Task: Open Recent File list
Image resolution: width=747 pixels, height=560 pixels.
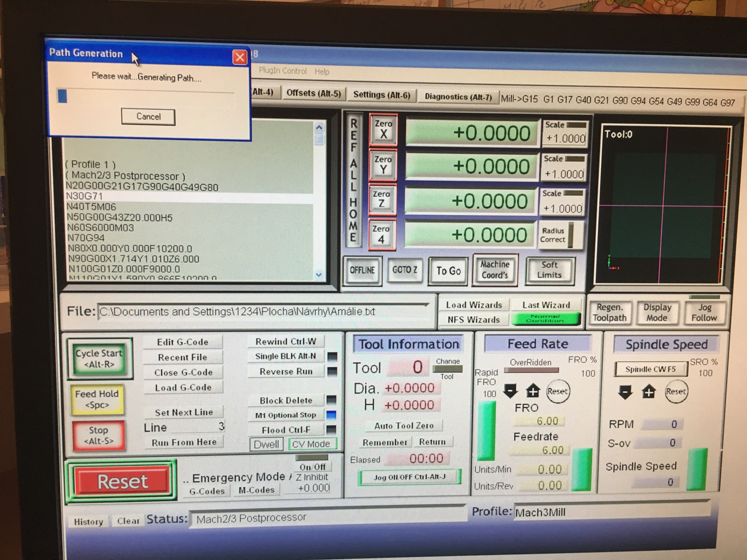Action: [183, 357]
